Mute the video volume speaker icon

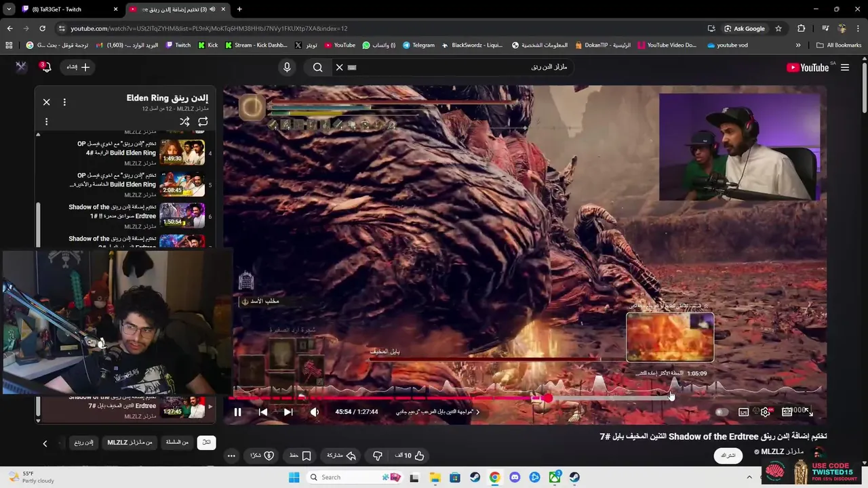315,411
